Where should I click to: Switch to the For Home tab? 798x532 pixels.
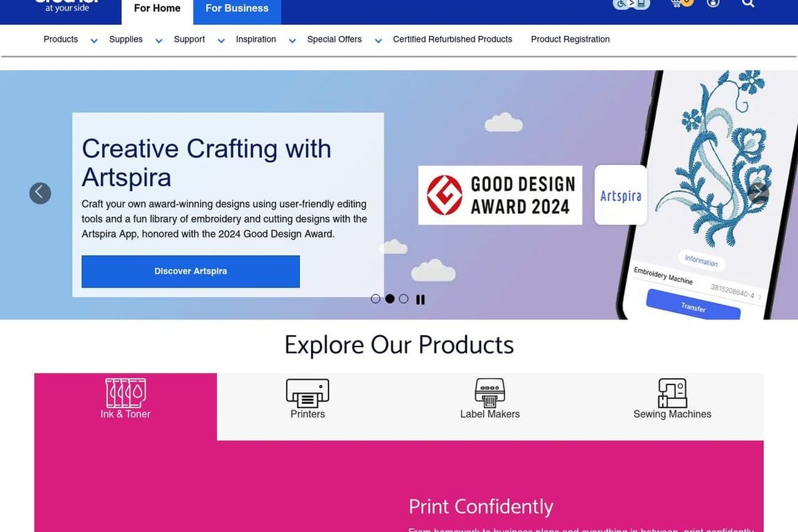tap(157, 8)
